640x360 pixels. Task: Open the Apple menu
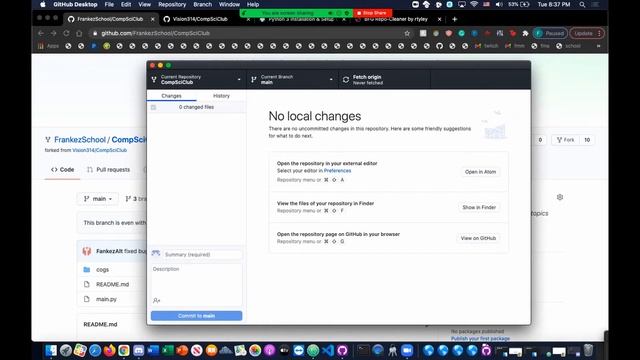[x=43, y=4]
